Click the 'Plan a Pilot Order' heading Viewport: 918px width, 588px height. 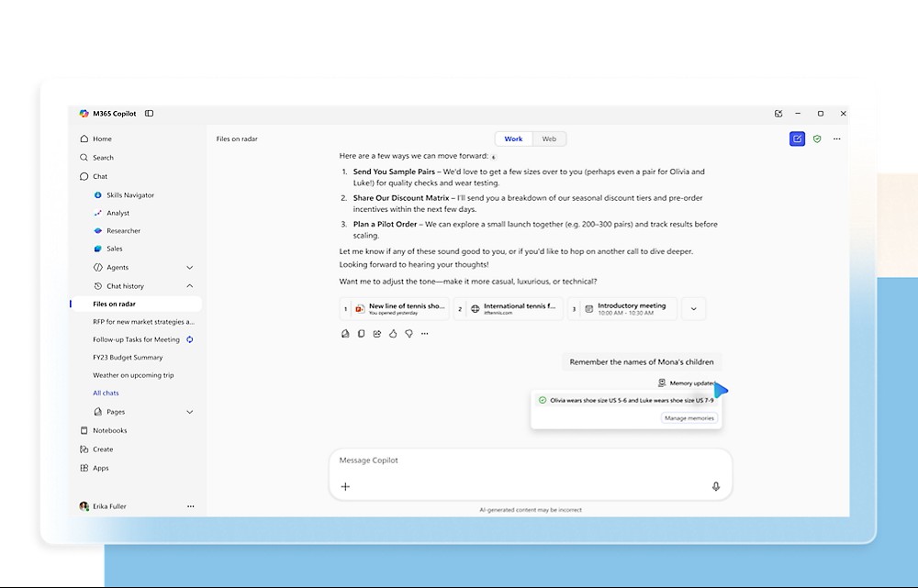coord(385,224)
